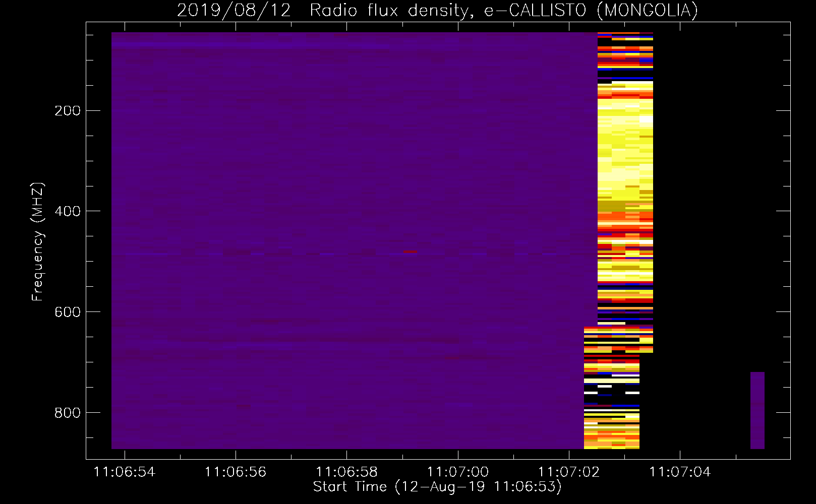The width and height of the screenshot is (816, 504).
Task: Click the 'Start Time (12-Aug-19 11:06:53)' x-axis label
Action: pos(437,487)
